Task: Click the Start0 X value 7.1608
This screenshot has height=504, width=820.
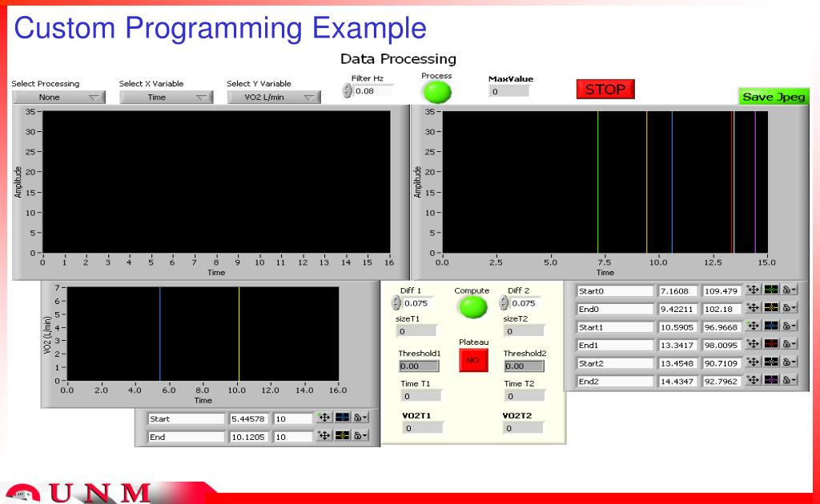Action: click(x=677, y=291)
